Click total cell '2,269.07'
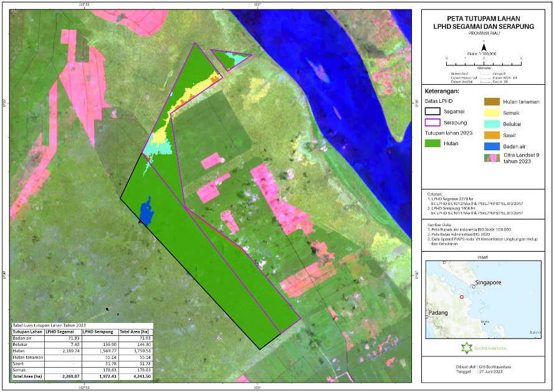The image size is (554, 392). (70, 376)
